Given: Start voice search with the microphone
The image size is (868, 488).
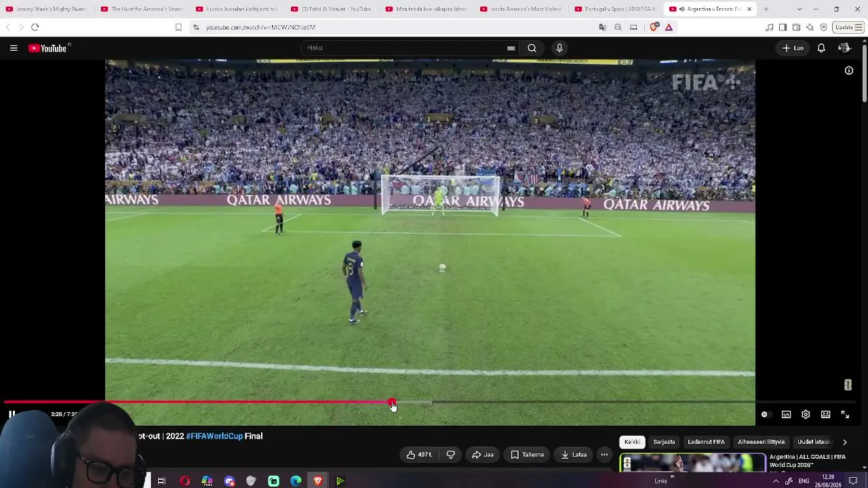Looking at the screenshot, I should coord(559,48).
